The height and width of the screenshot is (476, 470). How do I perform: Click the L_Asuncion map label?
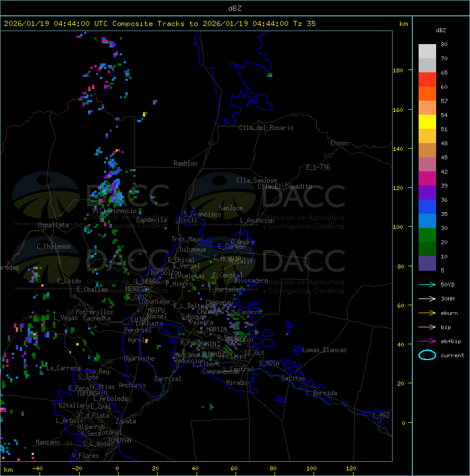257,220
